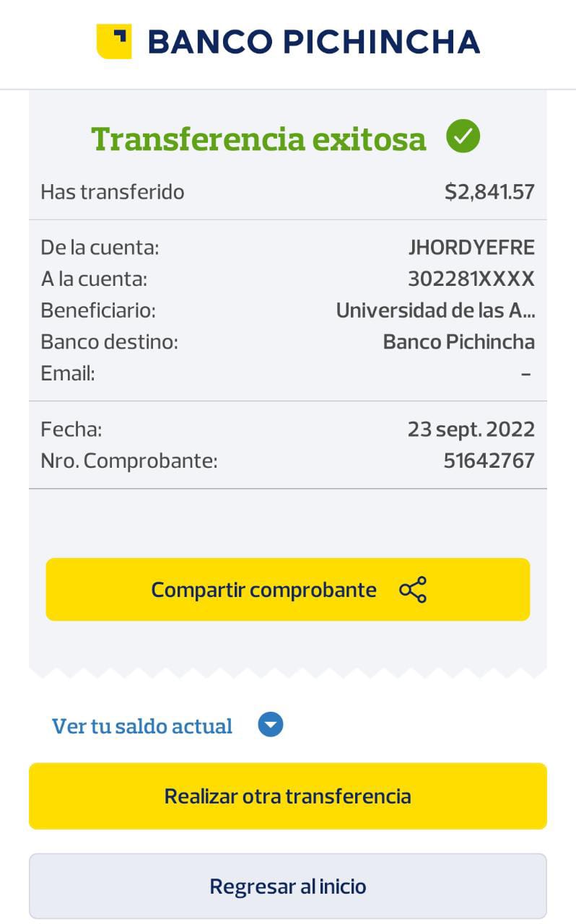
Task: Select the source account name JHORDYEFRE
Action: (x=471, y=248)
